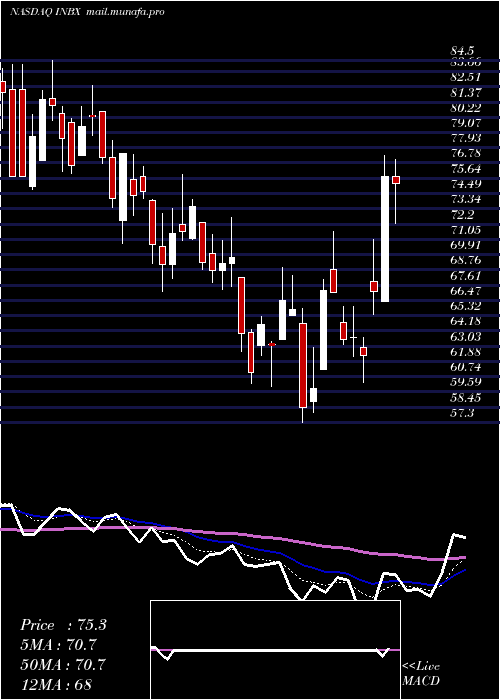The height and width of the screenshot is (700, 500).
Task: Select the 75.64 price axis label
Action: pyautogui.click(x=465, y=169)
